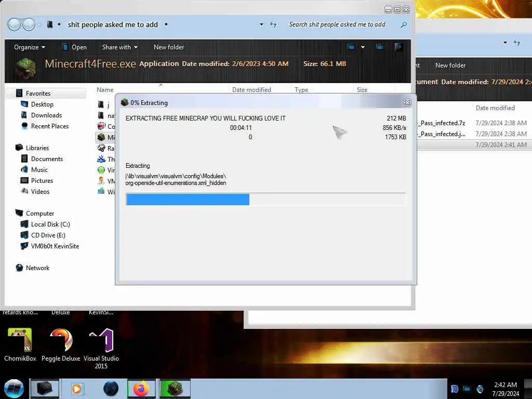532x399 pixels.
Task: Click the extracting dialog title bar icon
Action: pyautogui.click(x=125, y=102)
